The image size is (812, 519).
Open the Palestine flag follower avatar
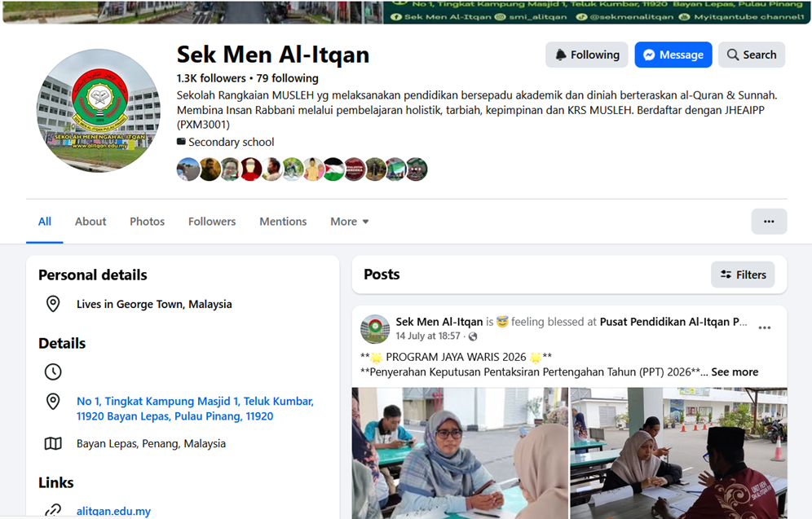click(x=333, y=169)
